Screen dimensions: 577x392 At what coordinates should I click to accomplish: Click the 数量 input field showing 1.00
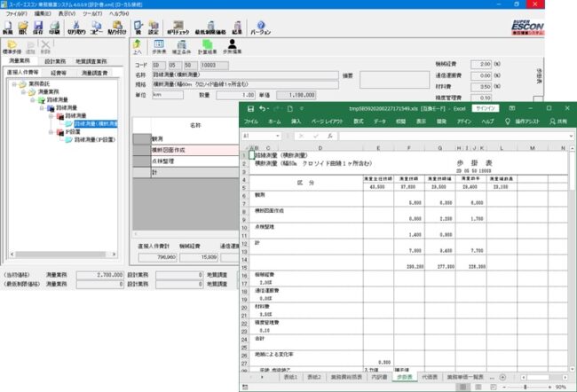pos(235,95)
